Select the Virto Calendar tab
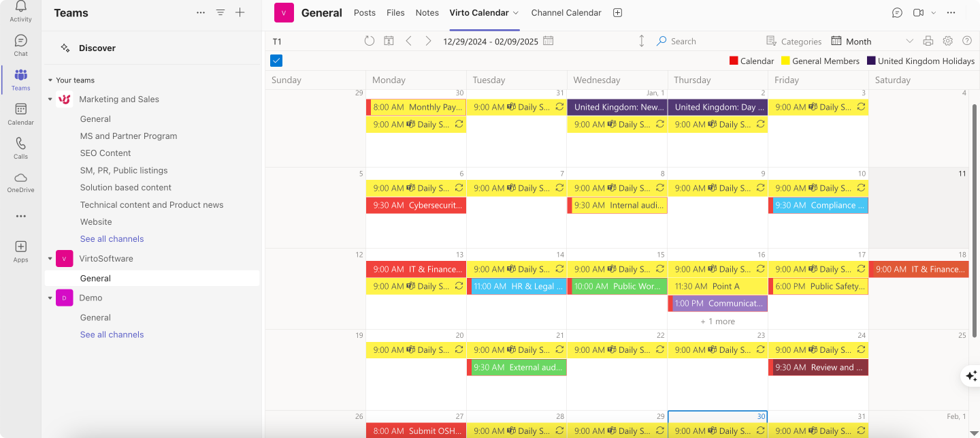Image resolution: width=980 pixels, height=438 pixels. point(479,13)
